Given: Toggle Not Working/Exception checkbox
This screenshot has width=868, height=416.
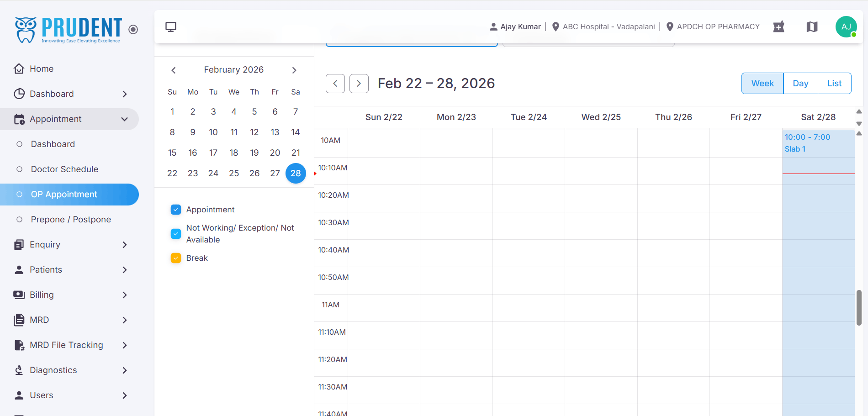Looking at the screenshot, I should pos(176,234).
